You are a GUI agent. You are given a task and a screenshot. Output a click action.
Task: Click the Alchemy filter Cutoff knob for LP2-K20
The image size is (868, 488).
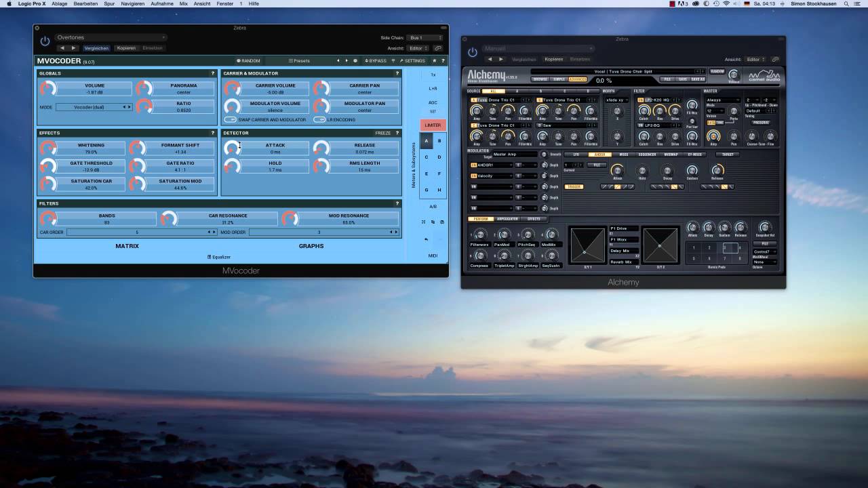pos(644,110)
